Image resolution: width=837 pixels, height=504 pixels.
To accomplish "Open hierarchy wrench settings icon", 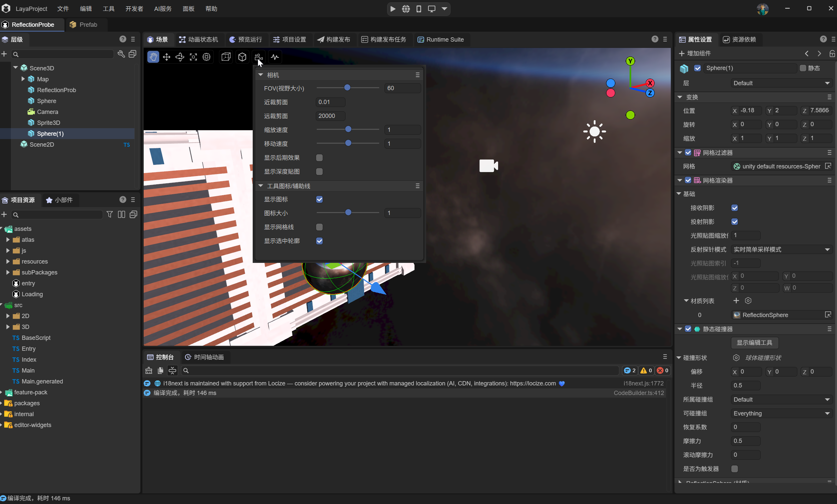I will [121, 54].
